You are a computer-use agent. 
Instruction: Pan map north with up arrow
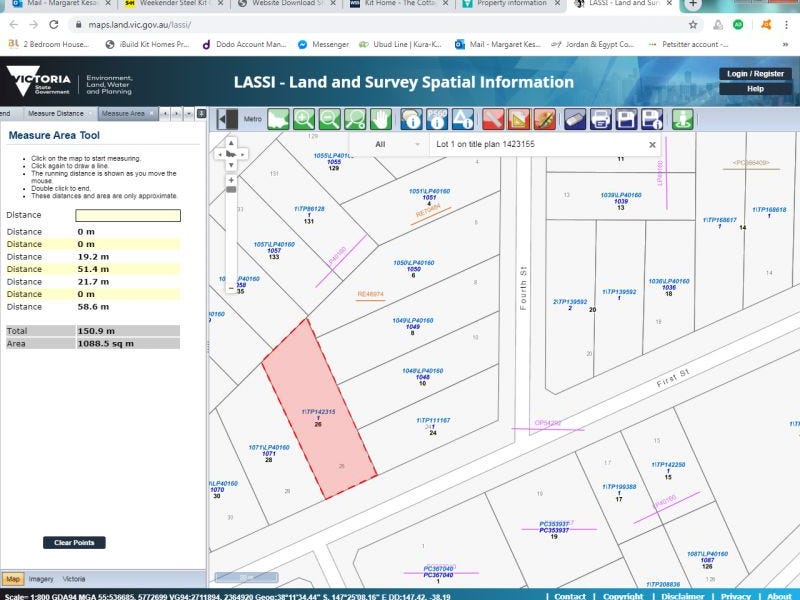pyautogui.click(x=231, y=143)
